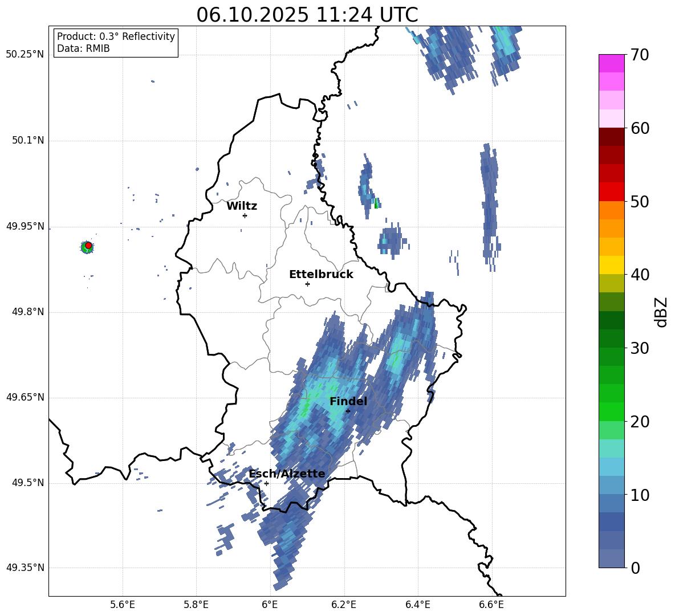Screen dimensions: 675x616
Task: Click the Findel cross marker
Action: [x=348, y=411]
